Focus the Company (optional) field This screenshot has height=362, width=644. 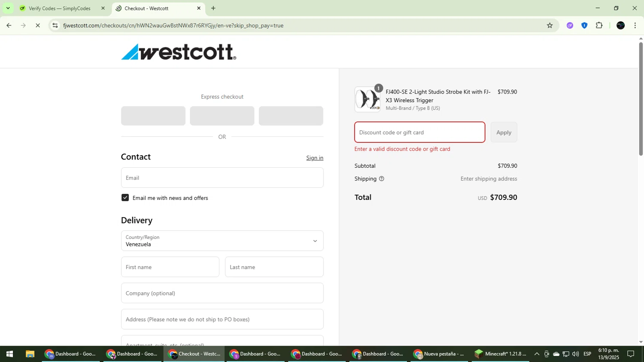[222, 293]
